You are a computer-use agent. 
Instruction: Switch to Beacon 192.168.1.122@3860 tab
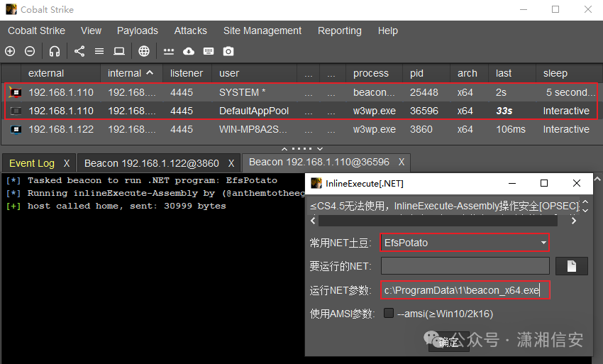152,163
